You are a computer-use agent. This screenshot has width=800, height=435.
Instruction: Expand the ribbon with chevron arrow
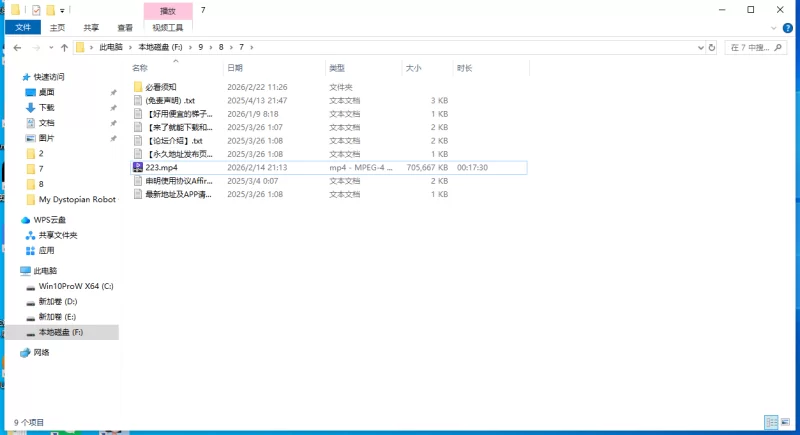tap(776, 28)
